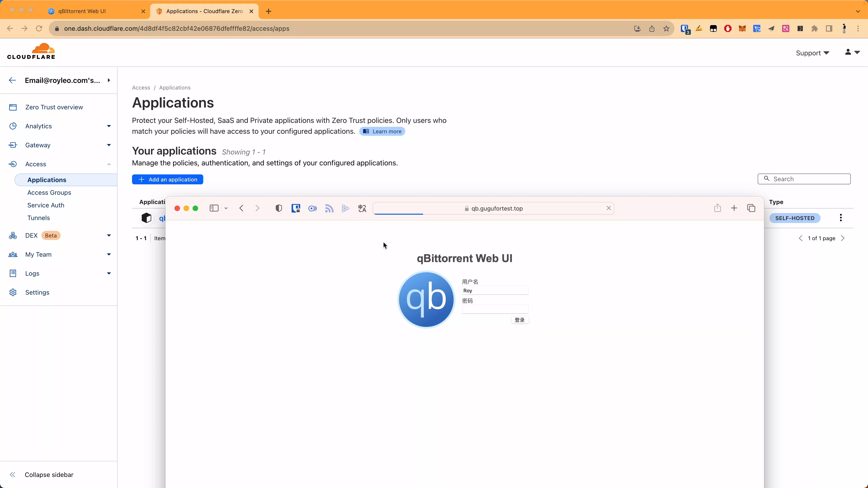Select Access Groups sidebar item
The image size is (868, 488).
[49, 193]
